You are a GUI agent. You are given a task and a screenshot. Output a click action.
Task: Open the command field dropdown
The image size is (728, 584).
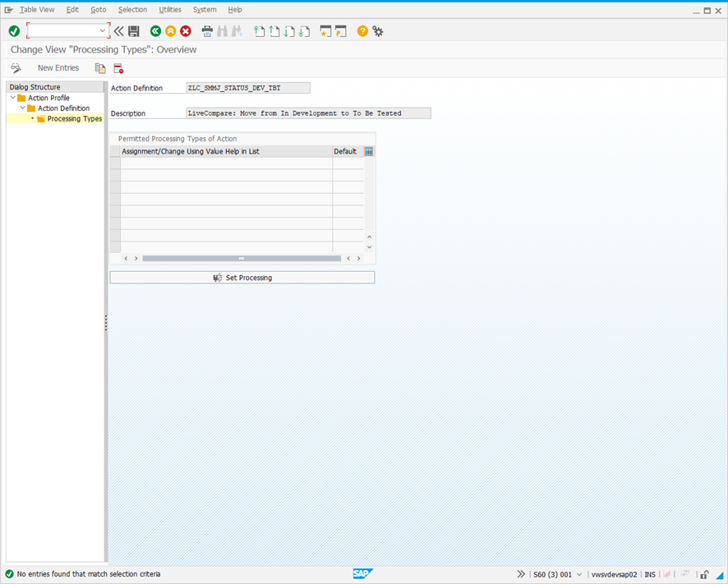pyautogui.click(x=103, y=31)
